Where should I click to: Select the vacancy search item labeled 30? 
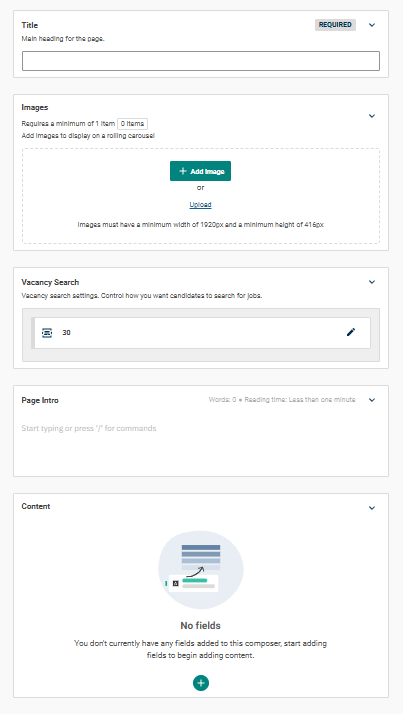pos(201,333)
